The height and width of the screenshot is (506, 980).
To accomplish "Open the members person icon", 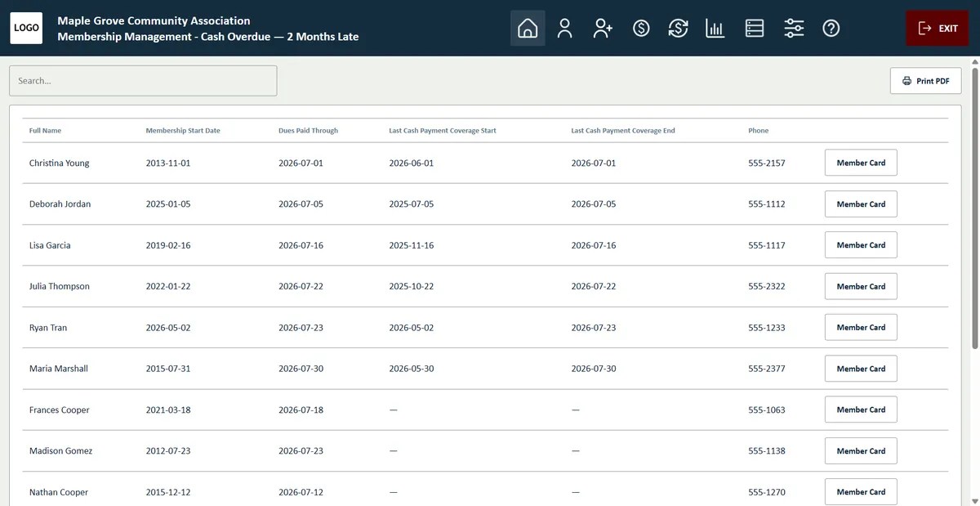I will tap(564, 29).
